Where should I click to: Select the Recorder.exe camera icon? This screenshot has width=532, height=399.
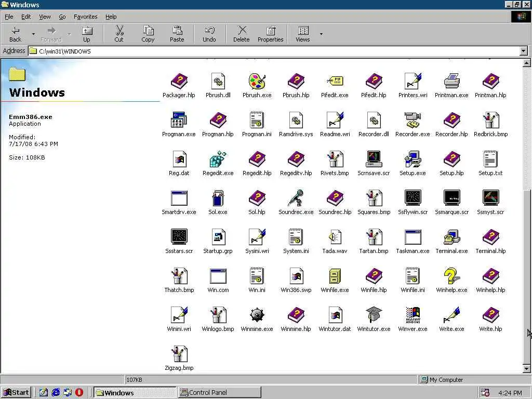[413, 120]
